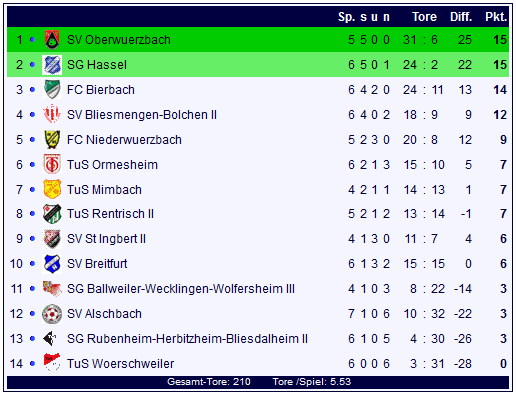Click the TuS Ormesheim red logo
The image size is (516, 397).
coord(52,165)
